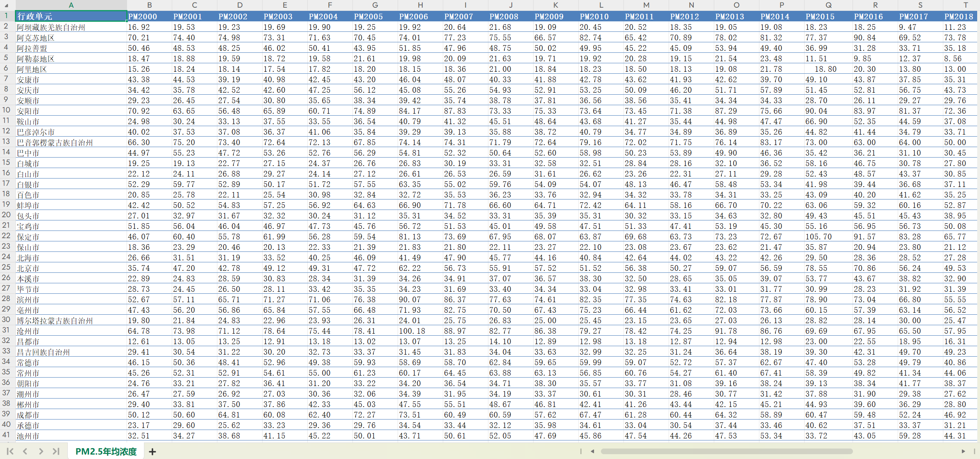
Task: Jump to the first worksheet
Action: pyautogui.click(x=10, y=451)
